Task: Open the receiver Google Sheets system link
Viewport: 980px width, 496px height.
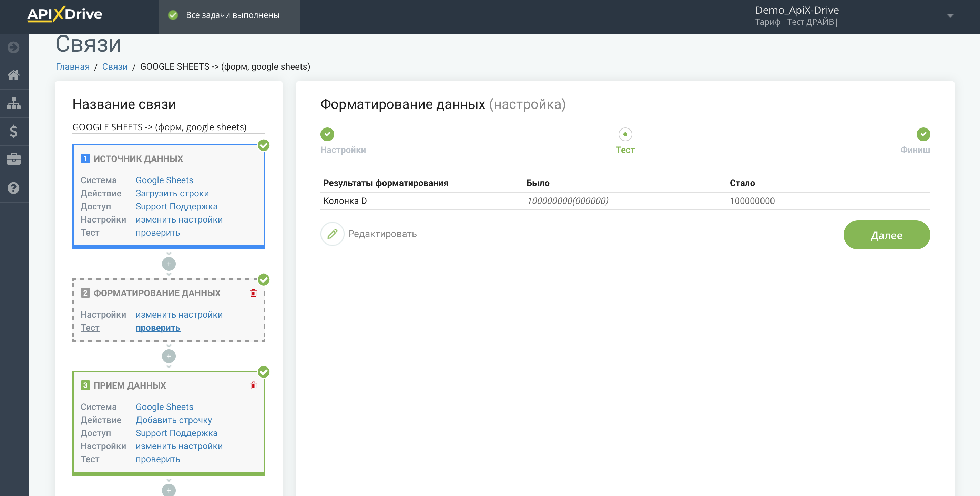Action: [164, 407]
